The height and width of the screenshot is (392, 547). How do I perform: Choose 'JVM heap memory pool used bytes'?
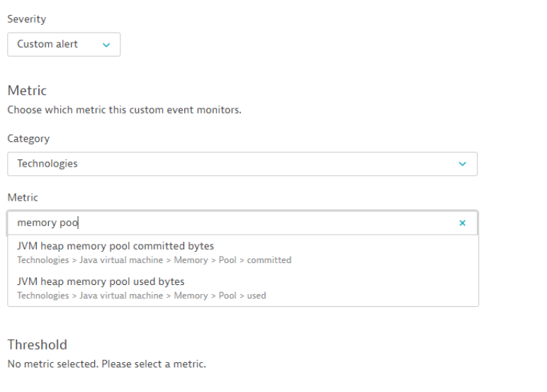coord(101,281)
